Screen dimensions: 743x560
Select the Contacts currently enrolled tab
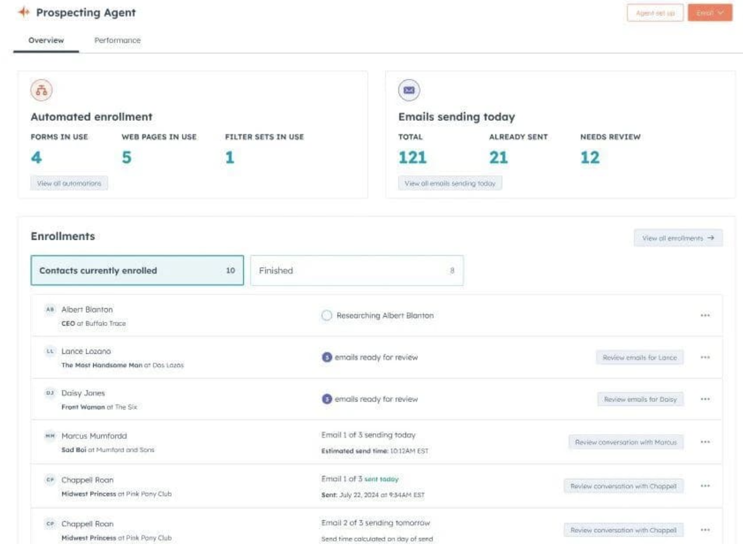(137, 271)
